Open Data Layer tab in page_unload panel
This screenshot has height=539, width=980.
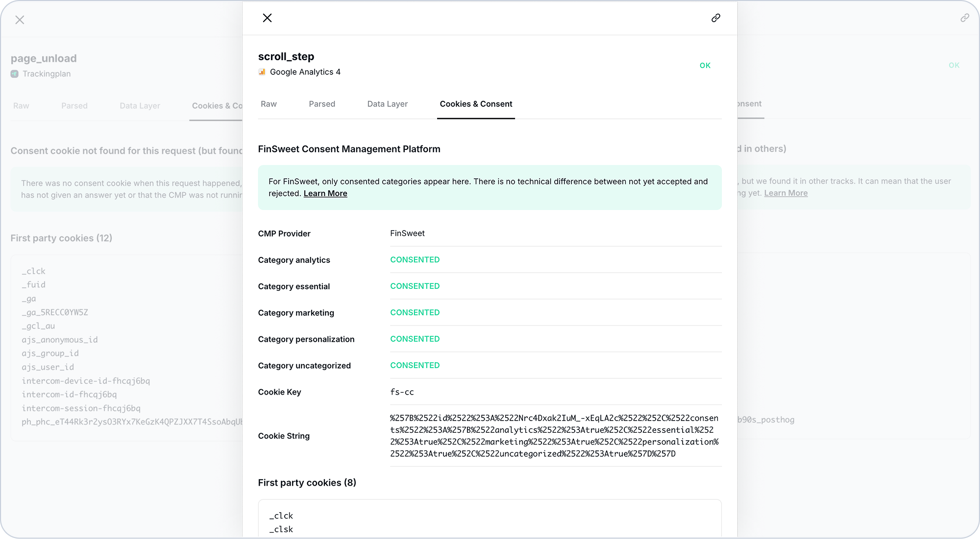(x=140, y=106)
